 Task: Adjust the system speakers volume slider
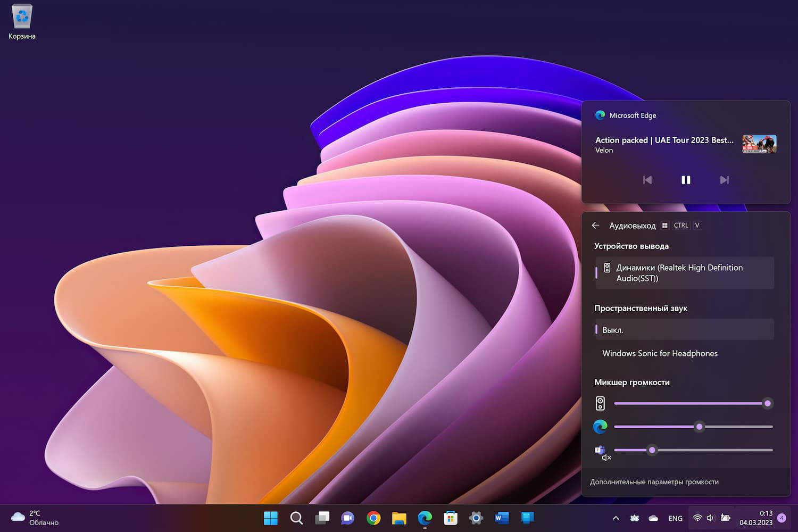coord(693,403)
